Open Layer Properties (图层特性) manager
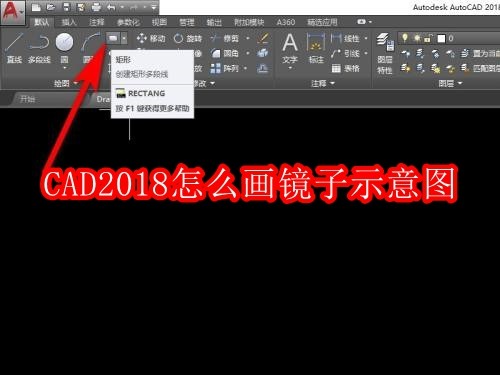This screenshot has height=375, width=500. pos(385,53)
